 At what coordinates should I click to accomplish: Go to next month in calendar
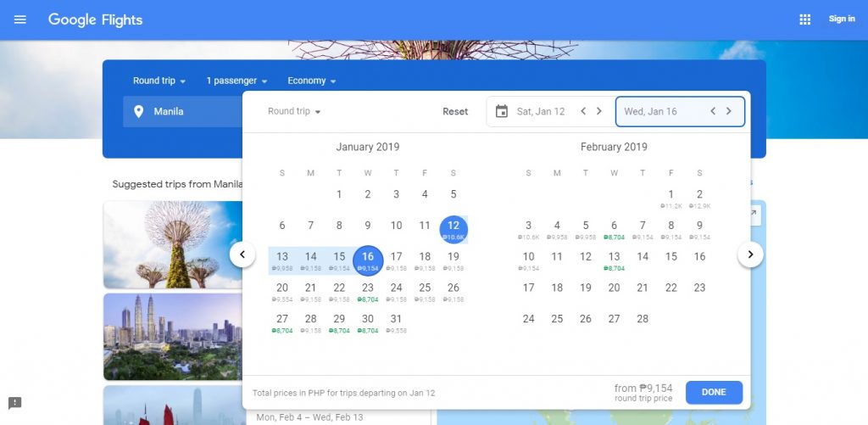[x=751, y=254]
